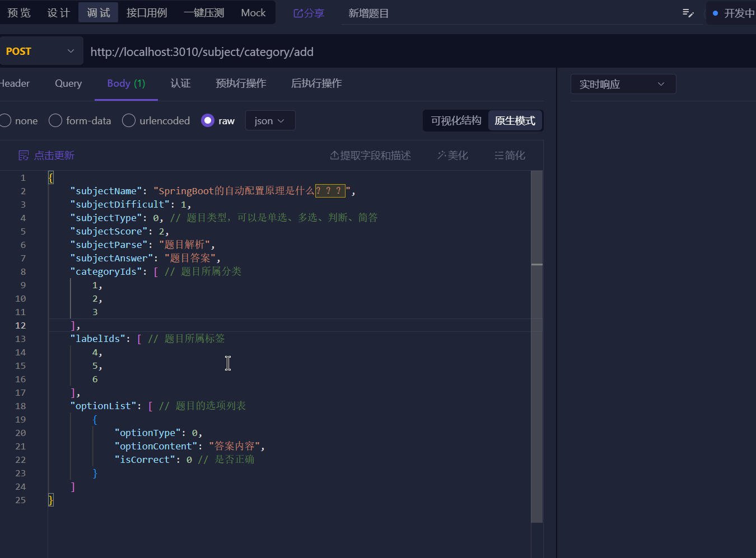Click the "optionList" key on line 18

(x=104, y=406)
